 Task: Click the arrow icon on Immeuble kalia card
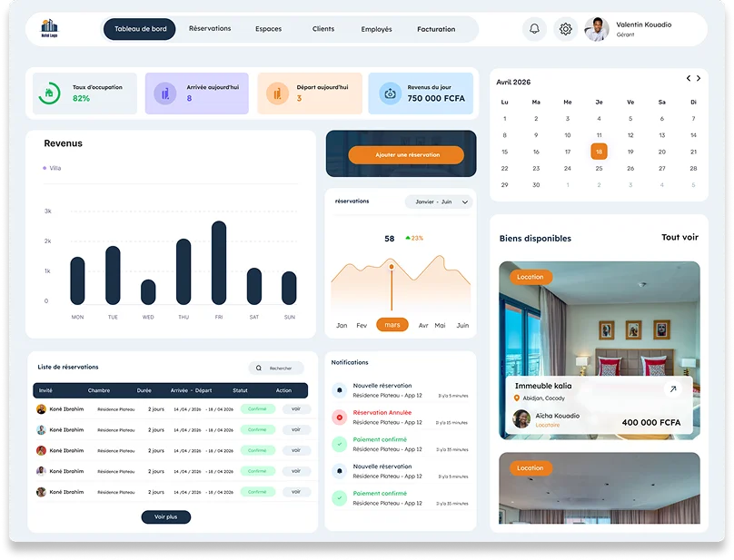pos(672,388)
